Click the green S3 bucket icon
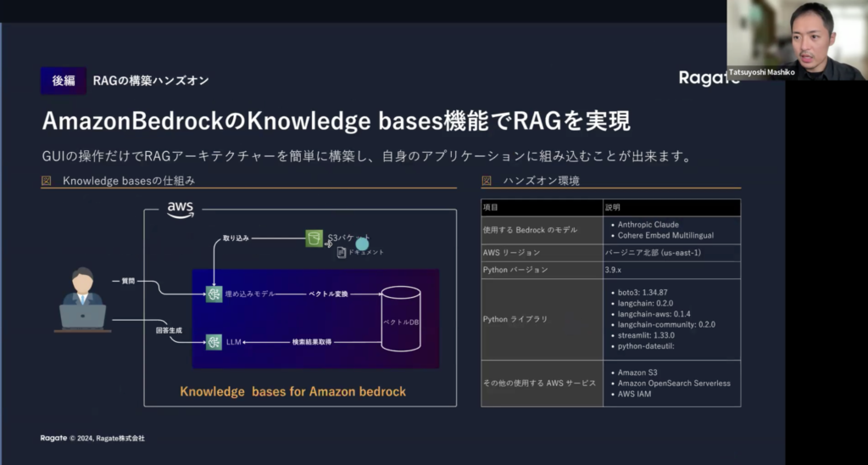This screenshot has width=868, height=465. click(x=314, y=239)
